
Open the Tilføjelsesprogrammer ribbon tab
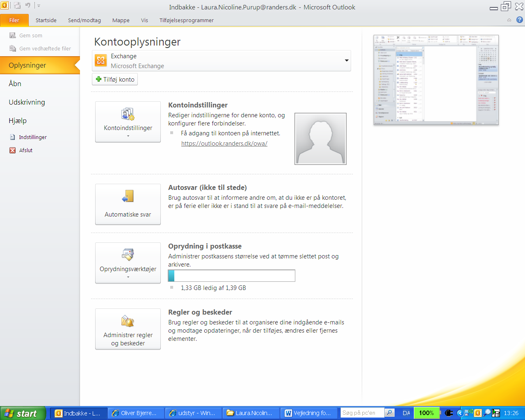tap(187, 20)
